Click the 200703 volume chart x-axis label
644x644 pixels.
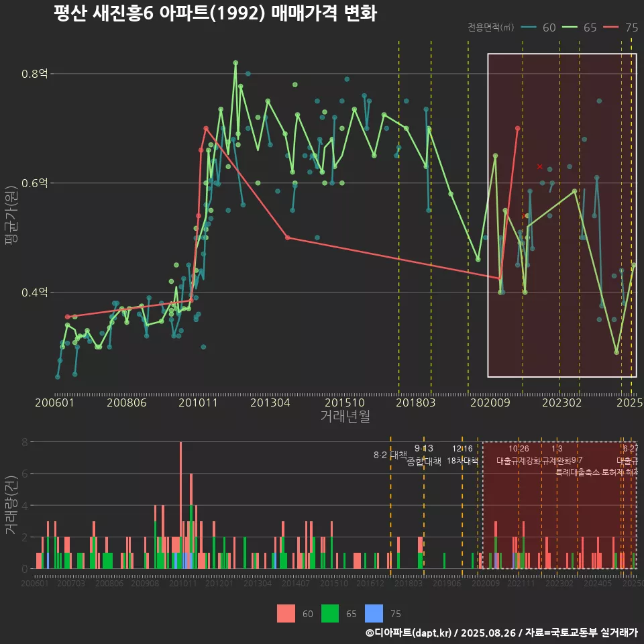pyautogui.click(x=71, y=583)
